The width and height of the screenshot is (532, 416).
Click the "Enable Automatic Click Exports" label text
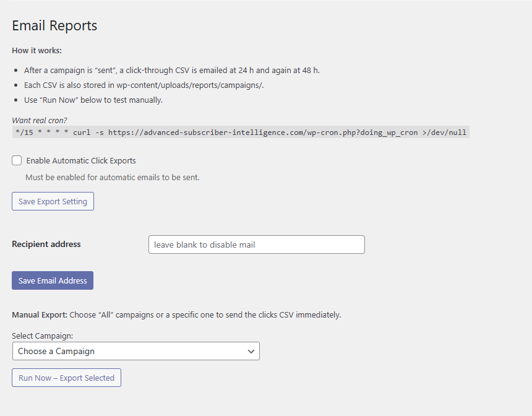point(81,161)
